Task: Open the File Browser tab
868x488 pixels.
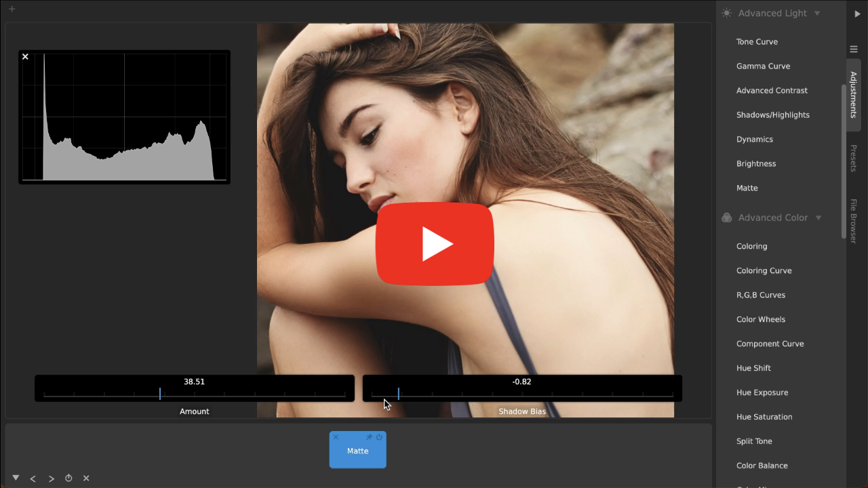Action: coord(854,221)
